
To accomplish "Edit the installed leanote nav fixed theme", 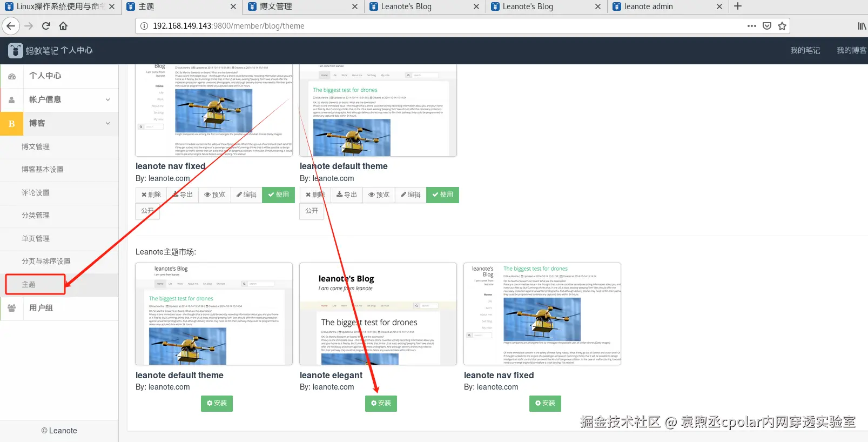I will 246,195.
